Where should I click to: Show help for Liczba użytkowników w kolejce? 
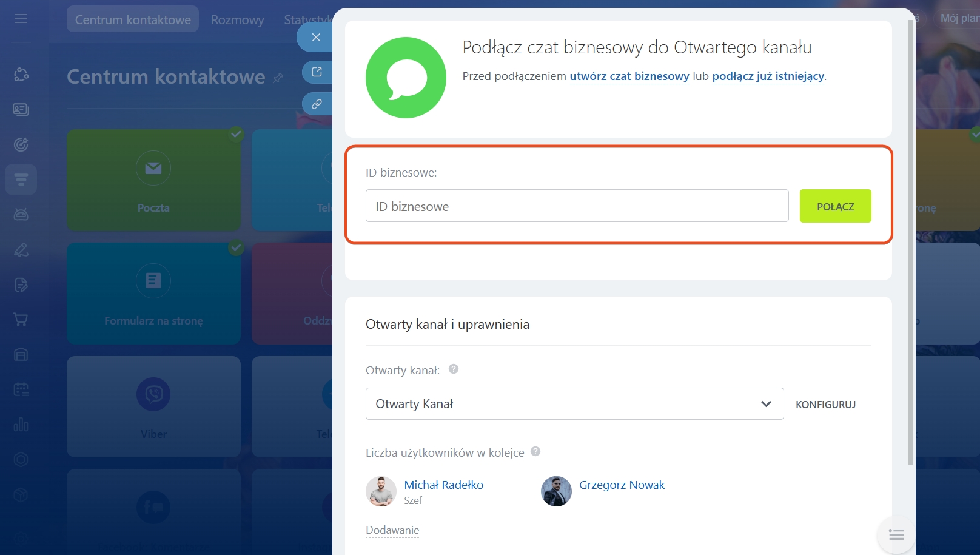point(535,451)
